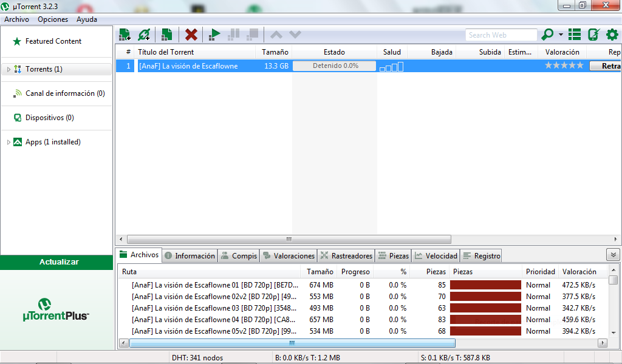Viewport: 622px width, 364px height.
Task: Move torrent down the queue with the down arrow
Action: [x=295, y=35]
